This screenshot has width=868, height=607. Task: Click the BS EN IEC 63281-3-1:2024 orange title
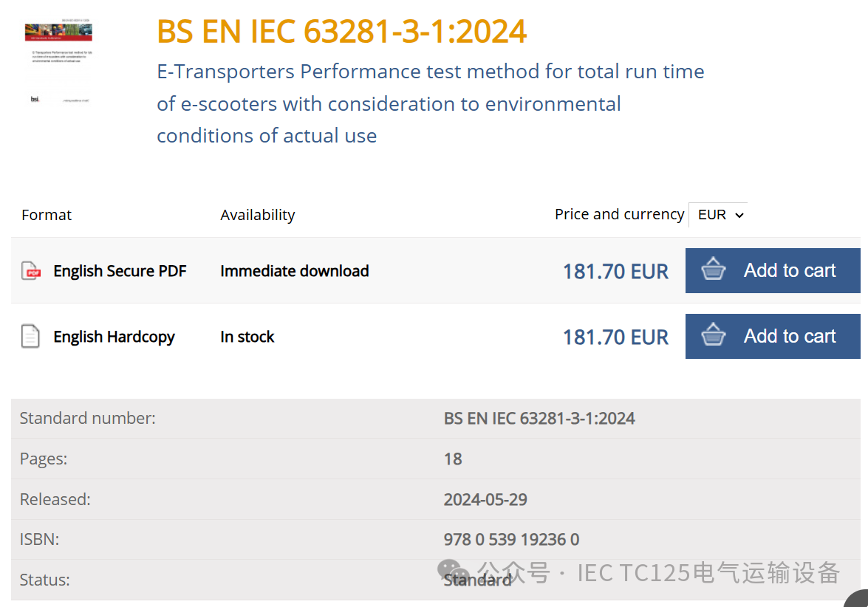[341, 32]
